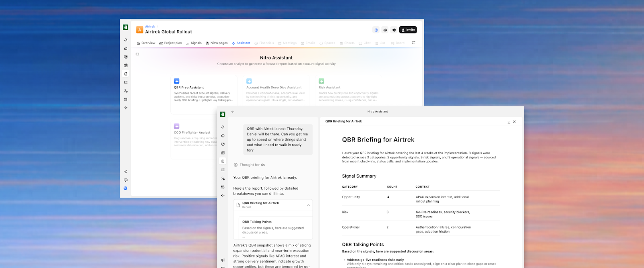Click the 'COUNT' column header
The width and height of the screenshot is (644, 268).
click(392, 187)
